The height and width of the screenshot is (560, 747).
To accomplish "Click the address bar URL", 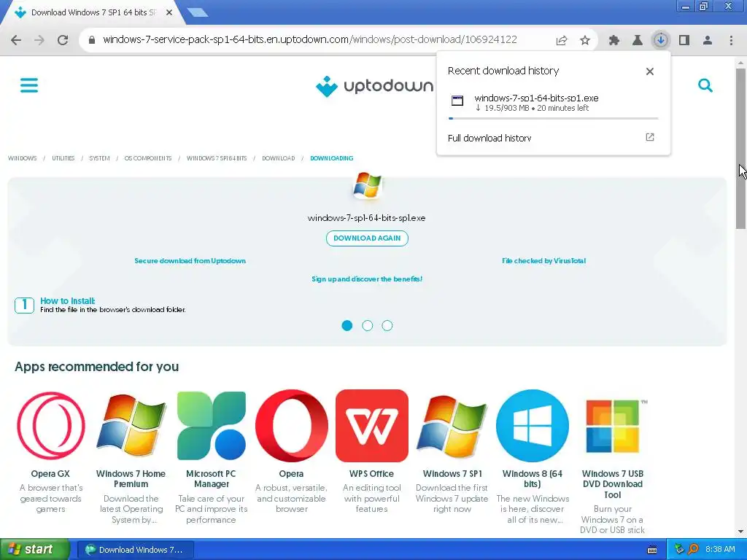I will [309, 40].
